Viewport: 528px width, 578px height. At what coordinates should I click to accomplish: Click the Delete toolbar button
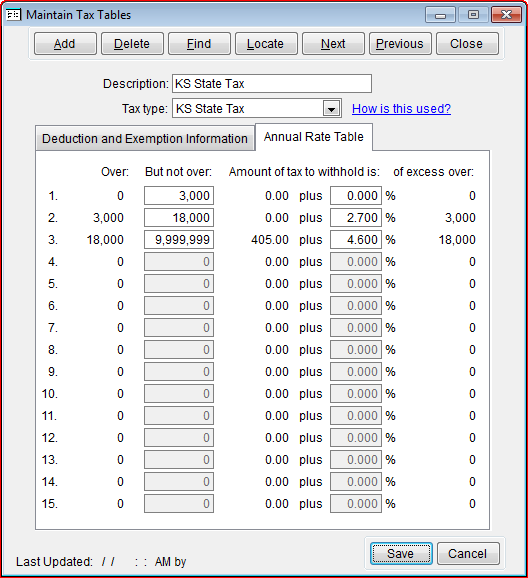(132, 43)
